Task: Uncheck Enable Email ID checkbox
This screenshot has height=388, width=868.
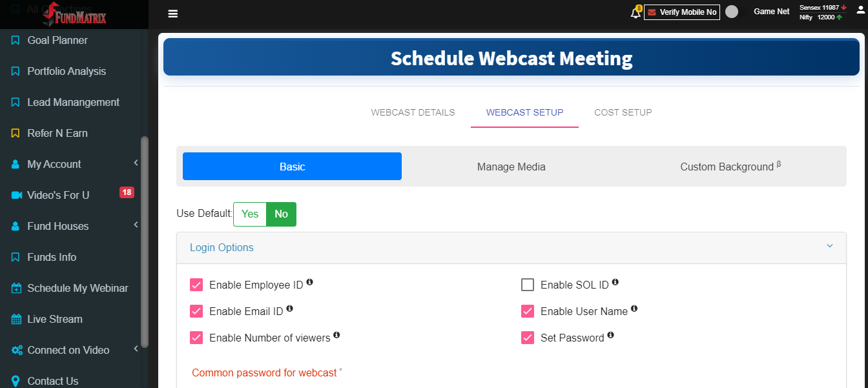Action: pos(196,311)
